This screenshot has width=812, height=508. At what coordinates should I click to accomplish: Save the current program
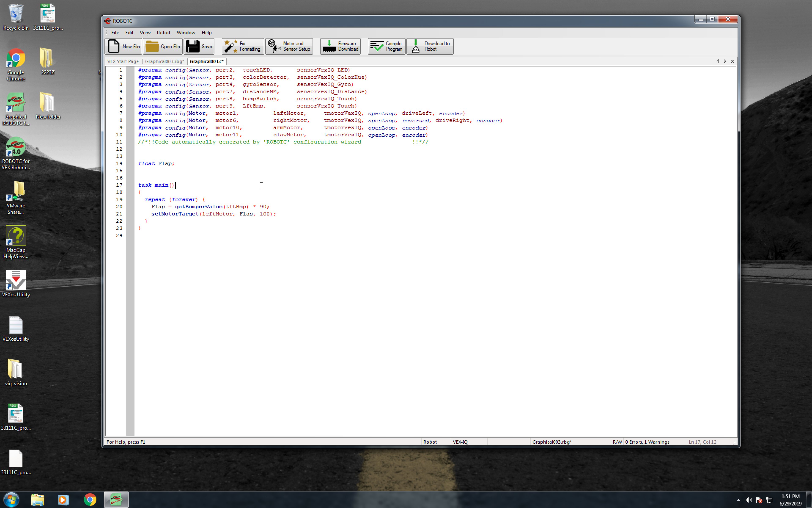coord(199,46)
